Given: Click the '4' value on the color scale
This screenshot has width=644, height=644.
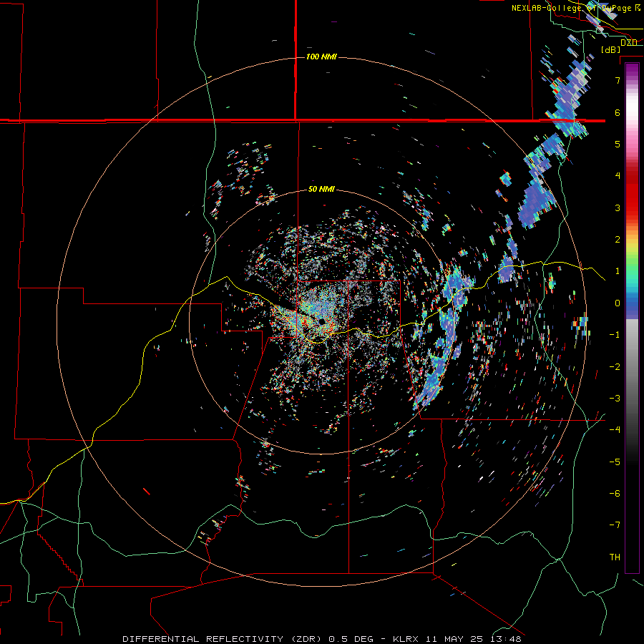Looking at the screenshot, I should [618, 176].
